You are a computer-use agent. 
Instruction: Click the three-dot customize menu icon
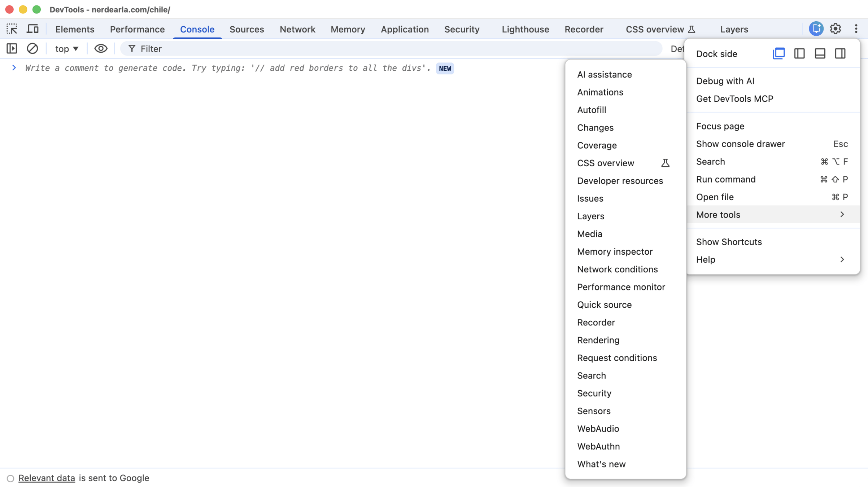(856, 29)
